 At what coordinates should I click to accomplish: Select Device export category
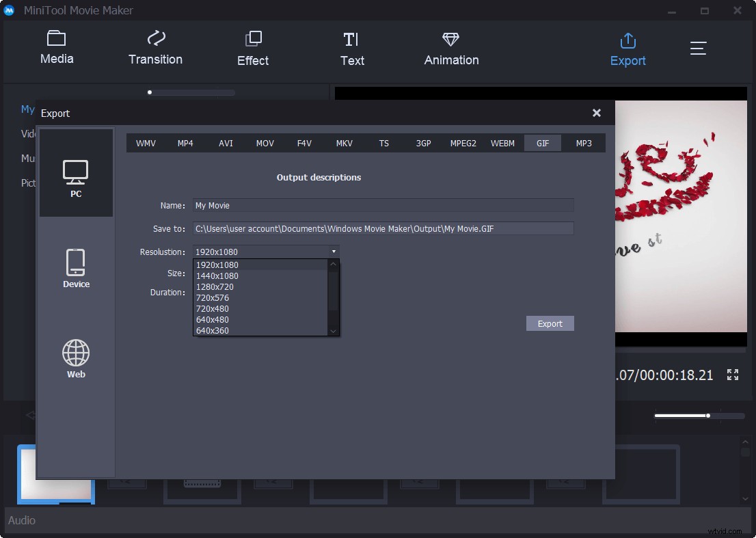click(x=76, y=268)
